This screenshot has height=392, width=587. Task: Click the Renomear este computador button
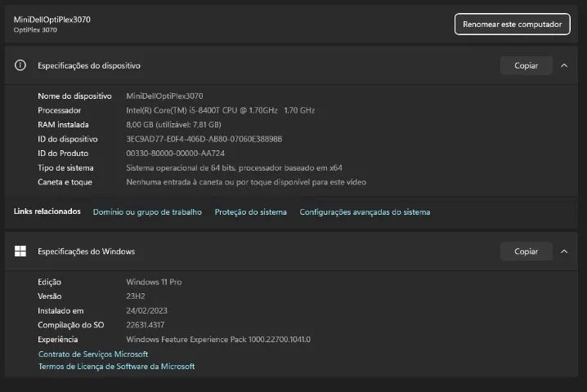click(x=512, y=24)
